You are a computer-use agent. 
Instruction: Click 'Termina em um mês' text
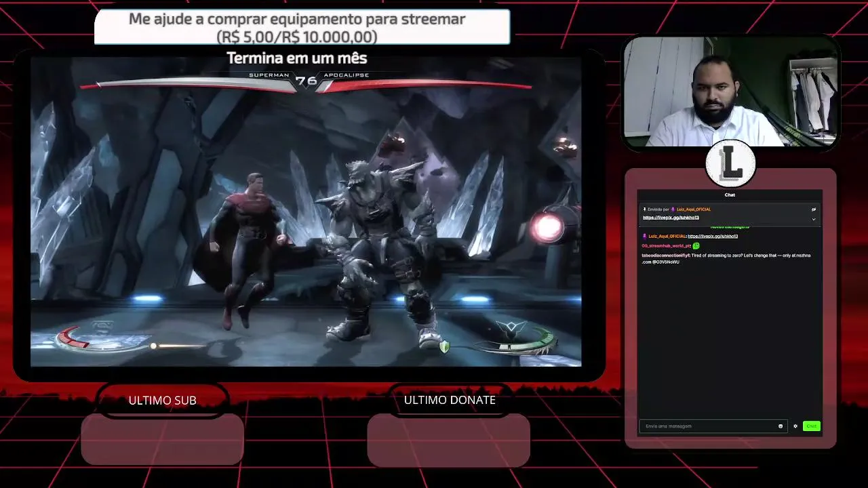pyautogui.click(x=296, y=58)
